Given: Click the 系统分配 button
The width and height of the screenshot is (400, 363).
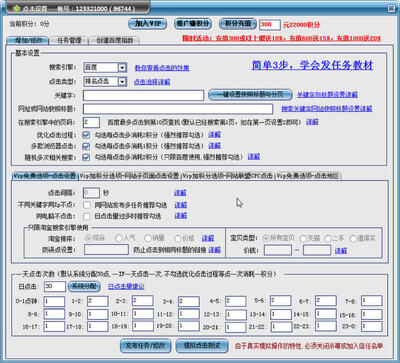Looking at the screenshot, I should [x=84, y=286].
